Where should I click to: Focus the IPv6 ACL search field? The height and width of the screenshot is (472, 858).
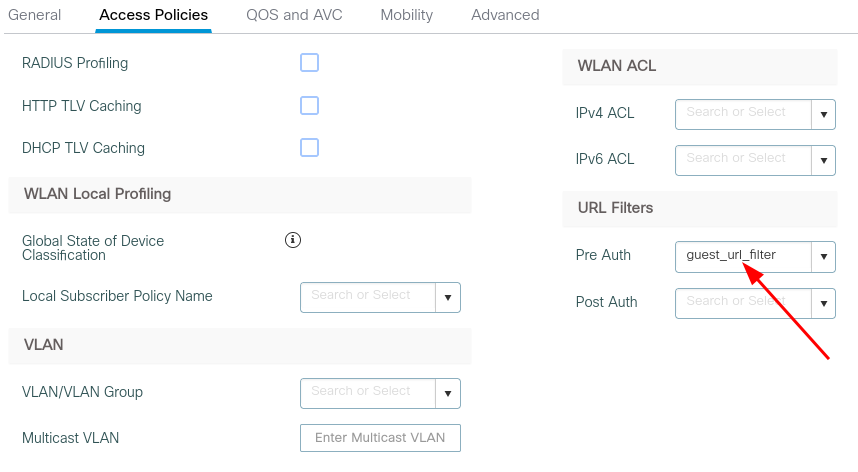pos(742,160)
